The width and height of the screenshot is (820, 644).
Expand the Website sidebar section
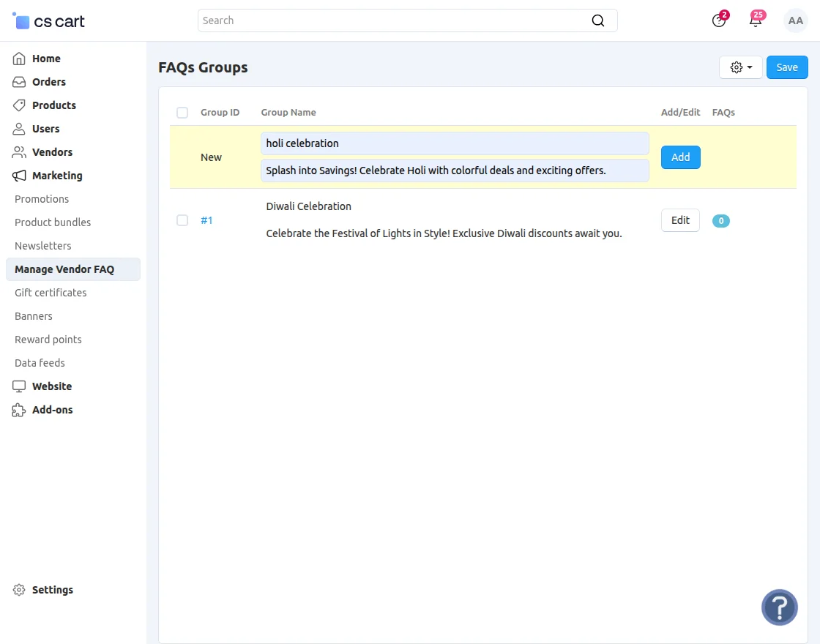pyautogui.click(x=52, y=386)
